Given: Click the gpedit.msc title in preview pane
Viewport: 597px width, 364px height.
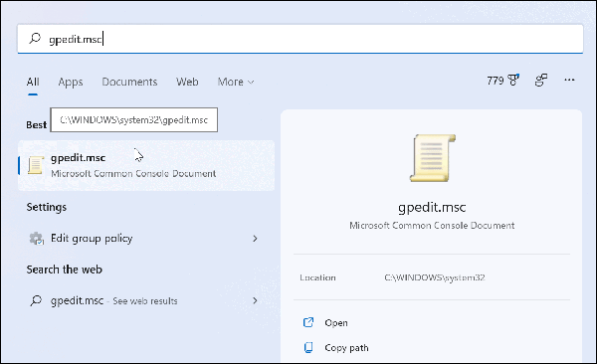Looking at the screenshot, I should coord(432,207).
